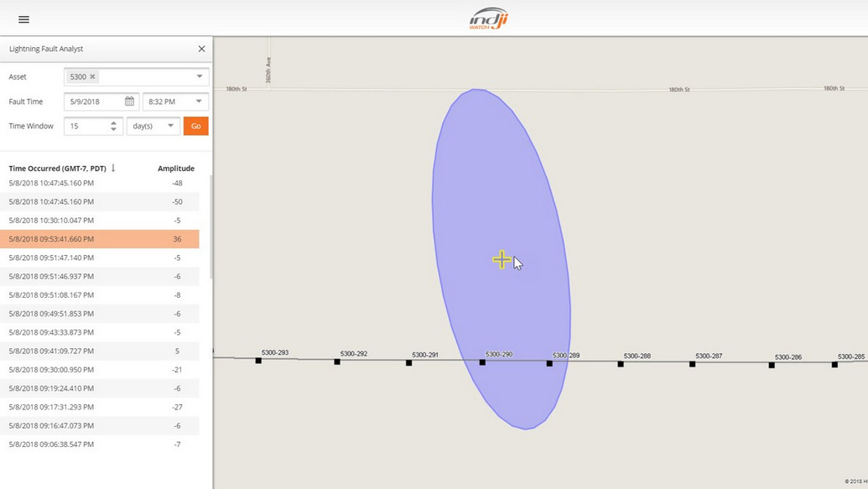Click tower marker 5300-286

(772, 365)
